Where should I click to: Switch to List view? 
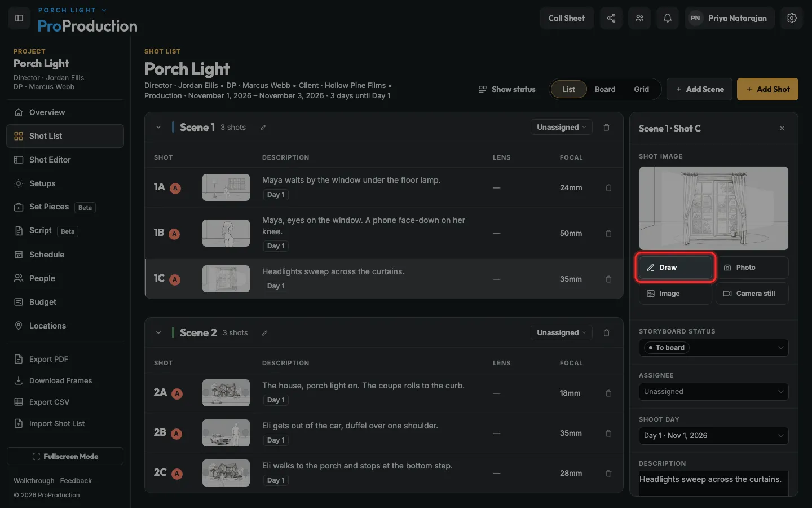pos(568,89)
